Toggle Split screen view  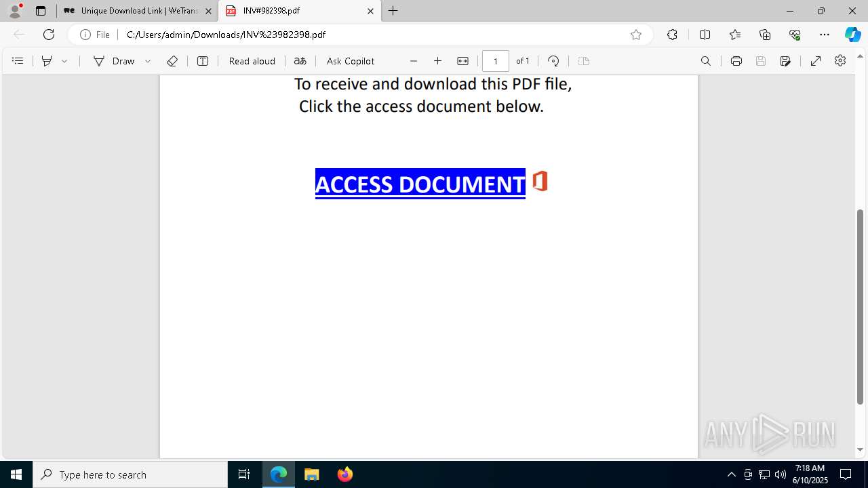(705, 35)
